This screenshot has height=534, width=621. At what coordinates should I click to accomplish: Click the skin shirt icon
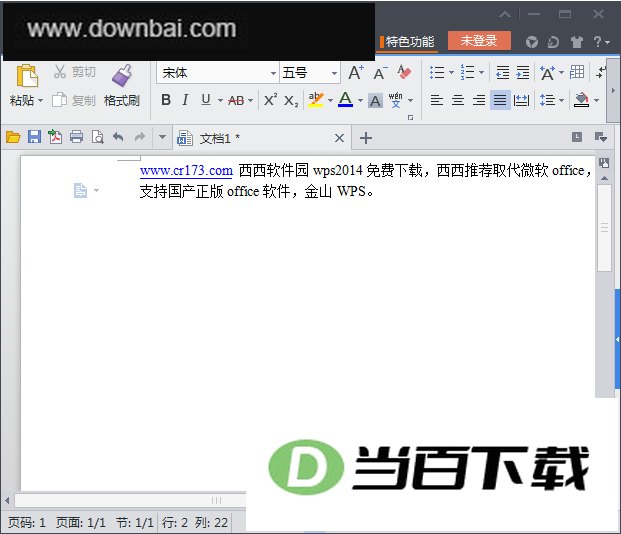point(577,42)
